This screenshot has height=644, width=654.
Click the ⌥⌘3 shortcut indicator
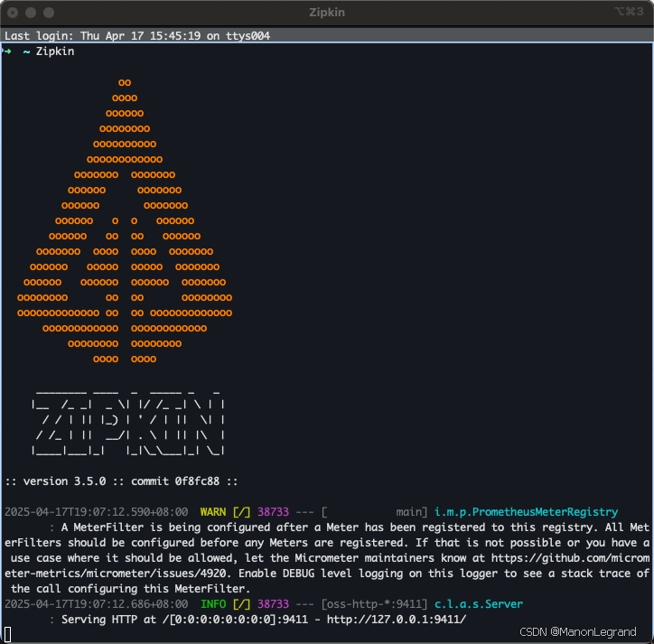(x=629, y=12)
